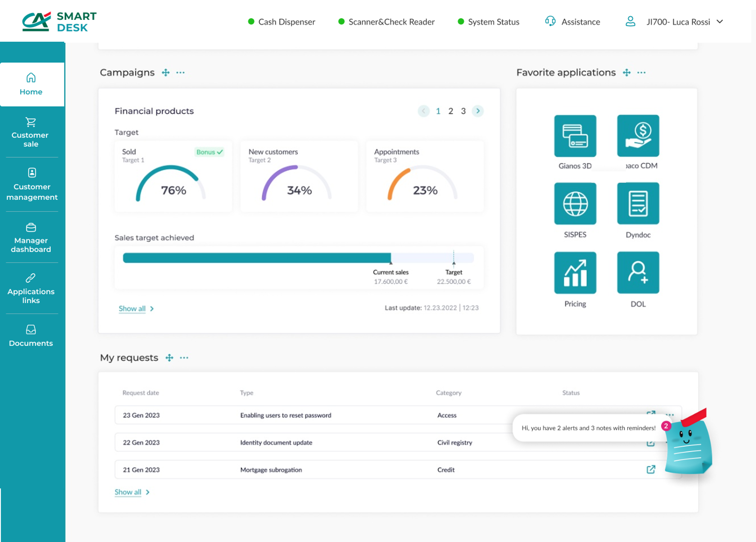Screen dimensions: 756x542
Task: Select the 23 Gen 2023 request row
Action: pos(398,415)
